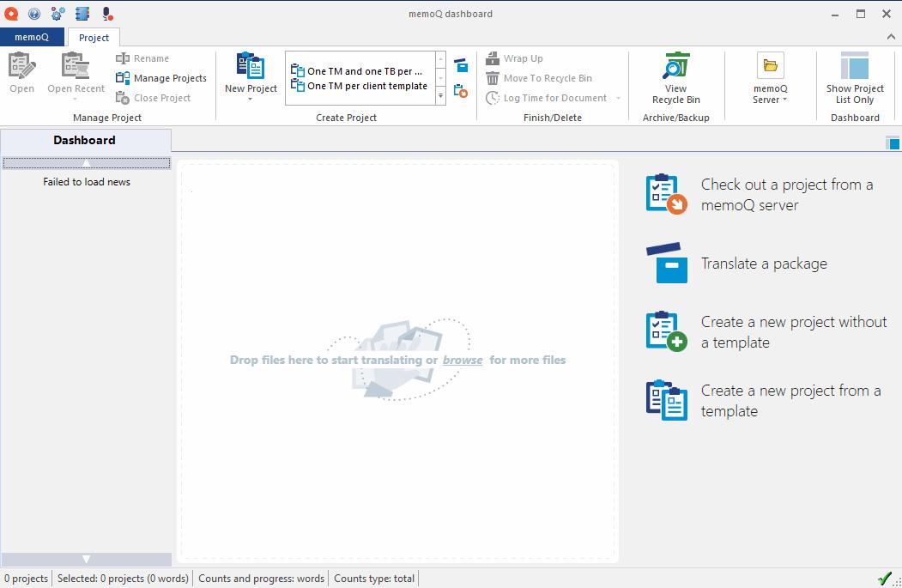Click the Open project icon
This screenshot has height=588, width=902.
pos(21,65)
